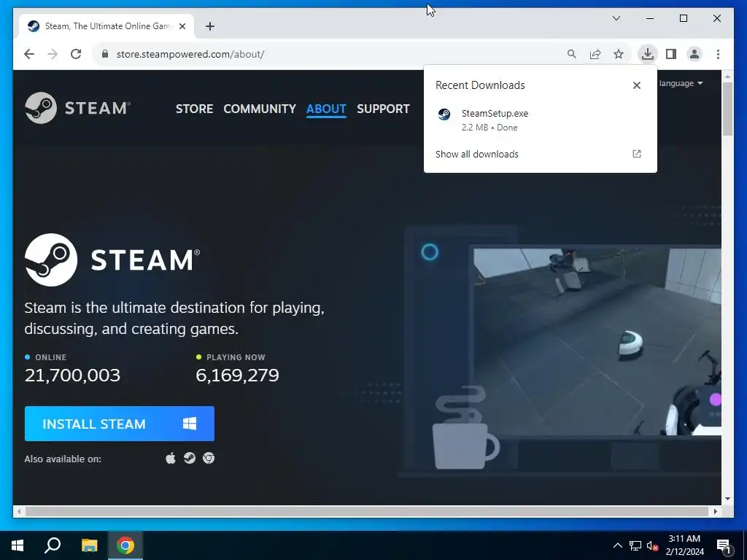This screenshot has height=560, width=747.
Task: Open File Explorer from the taskbar
Action: click(89, 545)
